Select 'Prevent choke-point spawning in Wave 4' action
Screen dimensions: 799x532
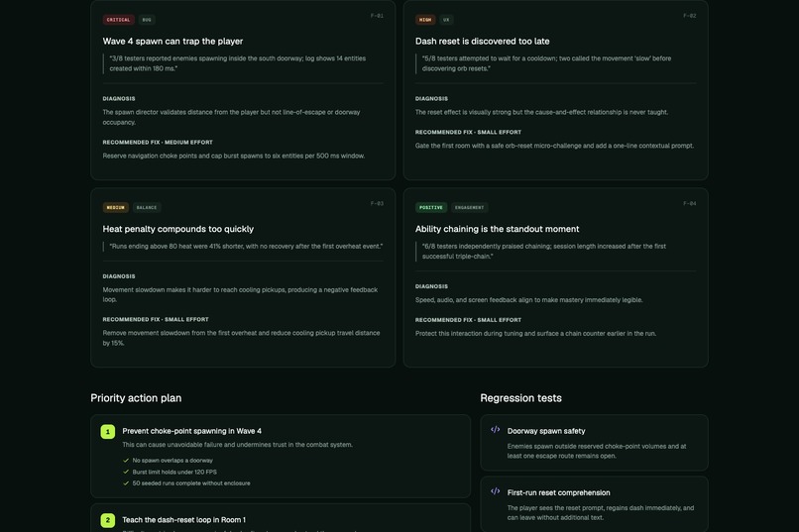(x=191, y=431)
